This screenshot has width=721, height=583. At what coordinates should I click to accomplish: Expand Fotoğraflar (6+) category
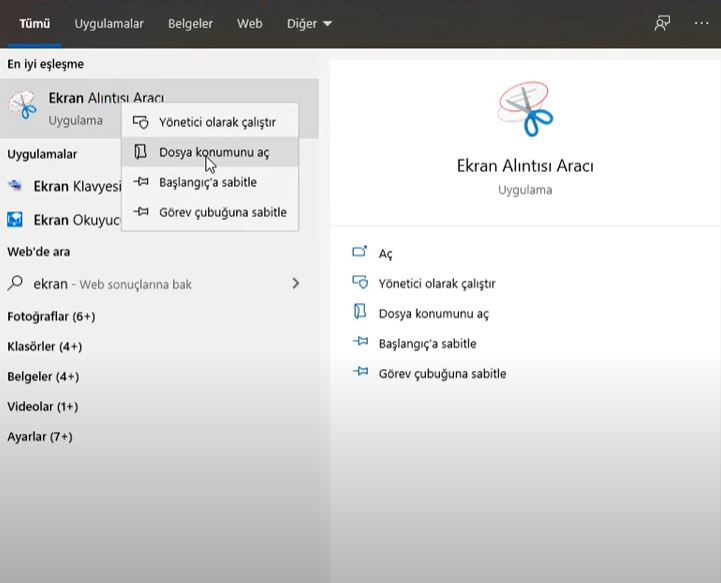coord(51,316)
